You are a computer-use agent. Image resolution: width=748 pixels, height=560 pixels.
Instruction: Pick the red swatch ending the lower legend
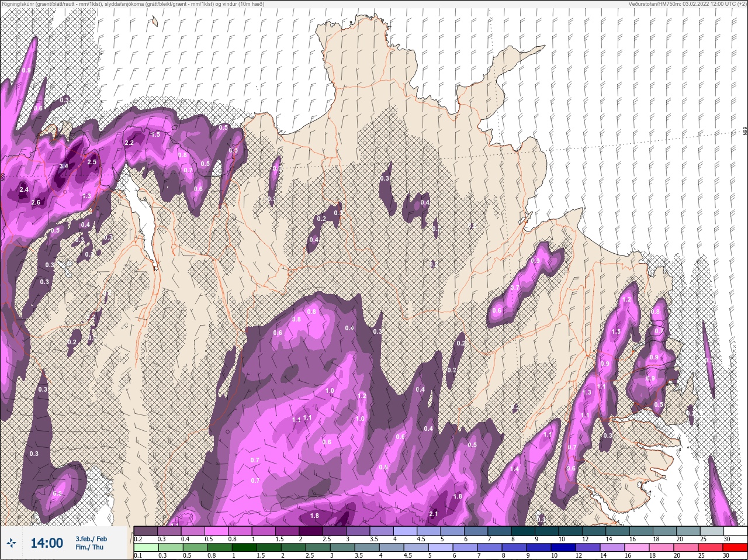pos(735,548)
